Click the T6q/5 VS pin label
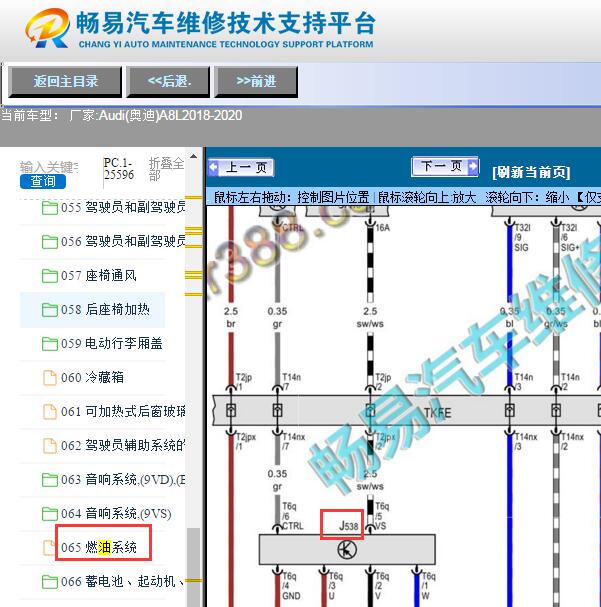The image size is (601, 607). (x=382, y=516)
